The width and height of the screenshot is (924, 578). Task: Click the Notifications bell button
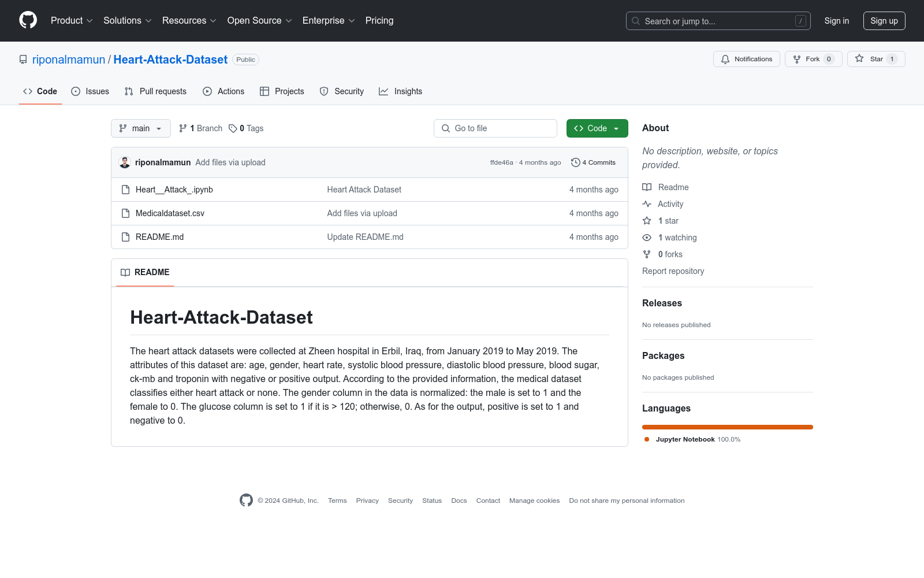[x=747, y=59]
